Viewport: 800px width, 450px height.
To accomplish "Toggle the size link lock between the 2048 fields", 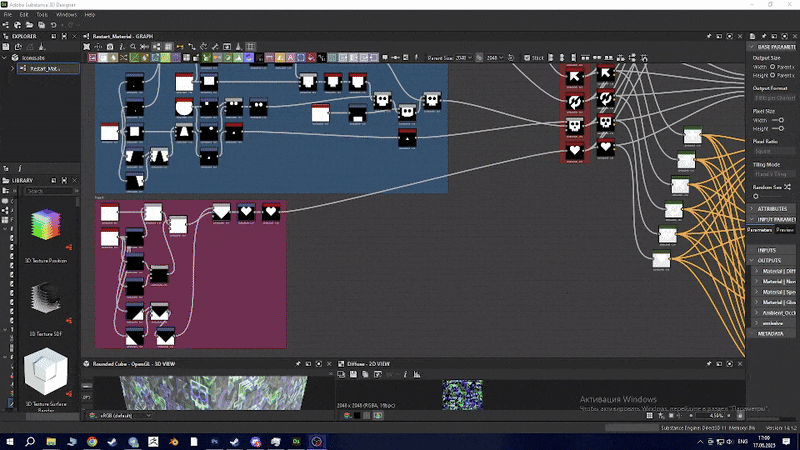I will (x=479, y=58).
